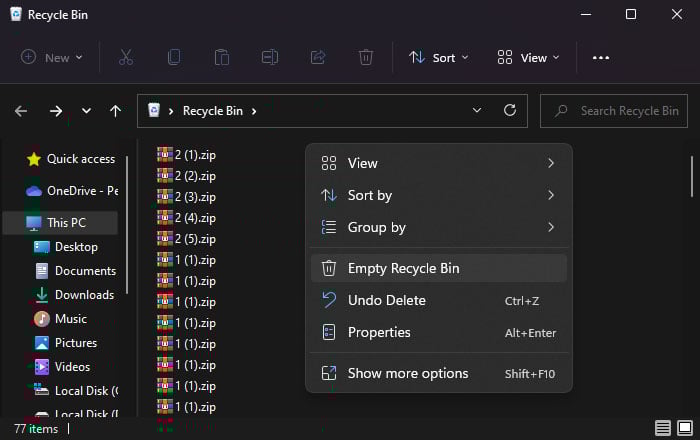Open the See more ellipsis button
700x440 pixels.
[601, 58]
